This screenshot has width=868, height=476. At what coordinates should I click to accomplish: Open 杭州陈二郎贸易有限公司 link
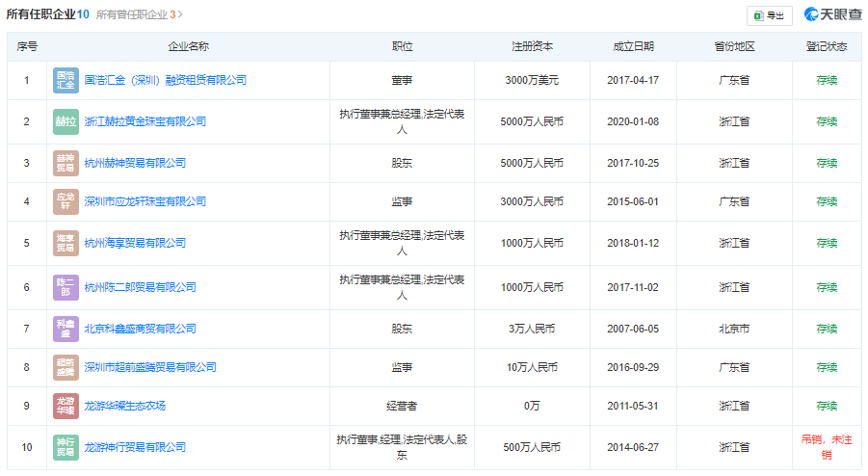point(140,288)
